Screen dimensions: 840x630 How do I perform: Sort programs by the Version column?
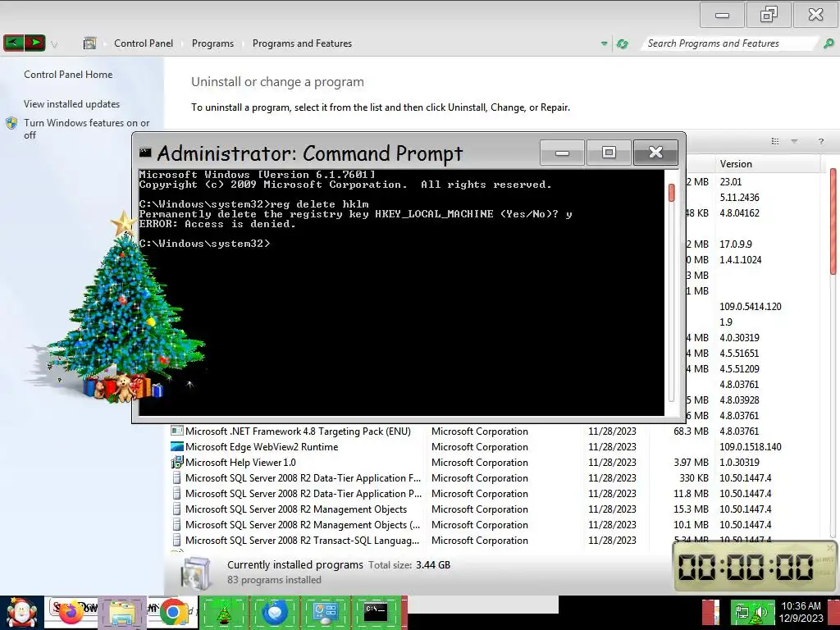pos(767,164)
